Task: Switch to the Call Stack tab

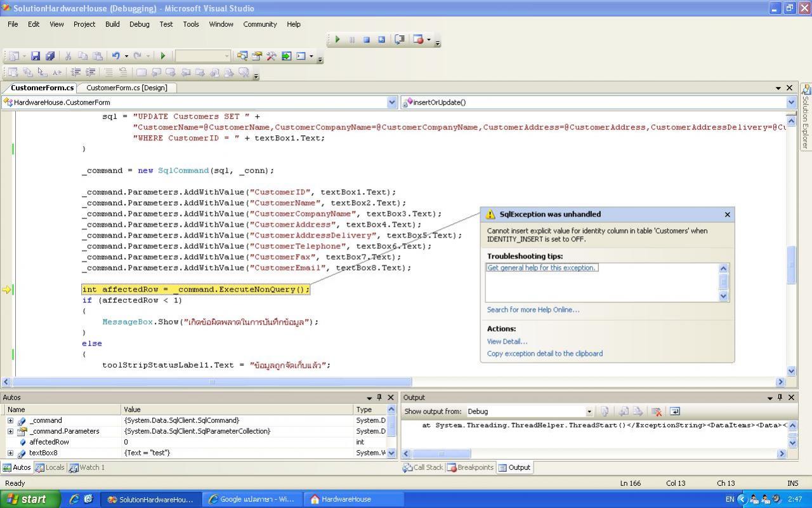Action: [423, 467]
